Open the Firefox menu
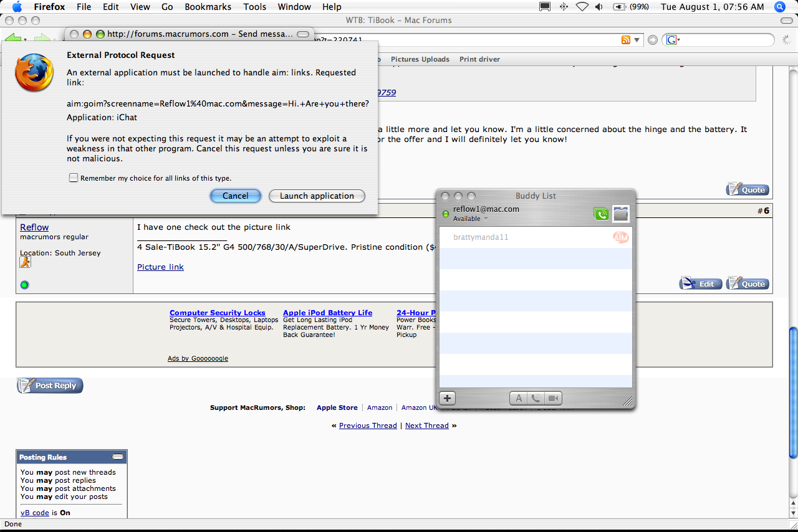 50,7
